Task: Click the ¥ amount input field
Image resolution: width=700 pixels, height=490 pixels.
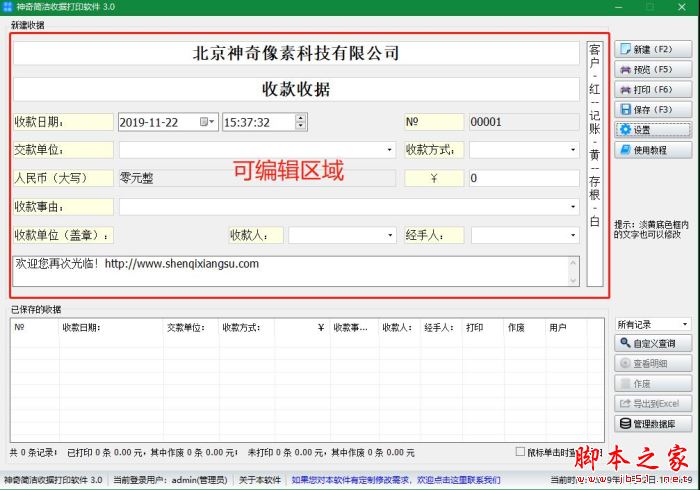Action: tap(524, 179)
